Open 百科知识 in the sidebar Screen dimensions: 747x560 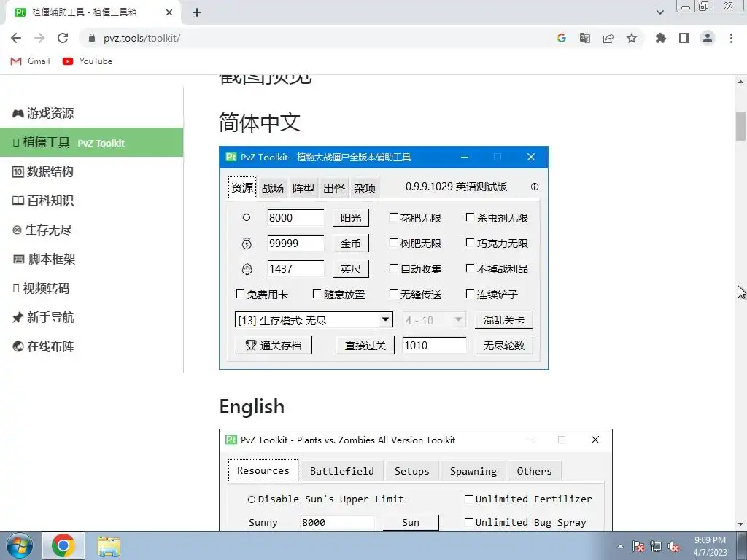(x=43, y=201)
